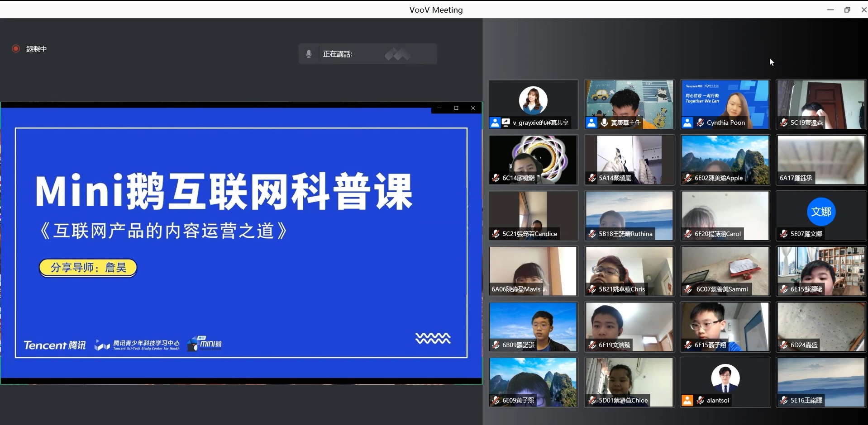Select the alantsoi profile avatar picture

point(725,378)
